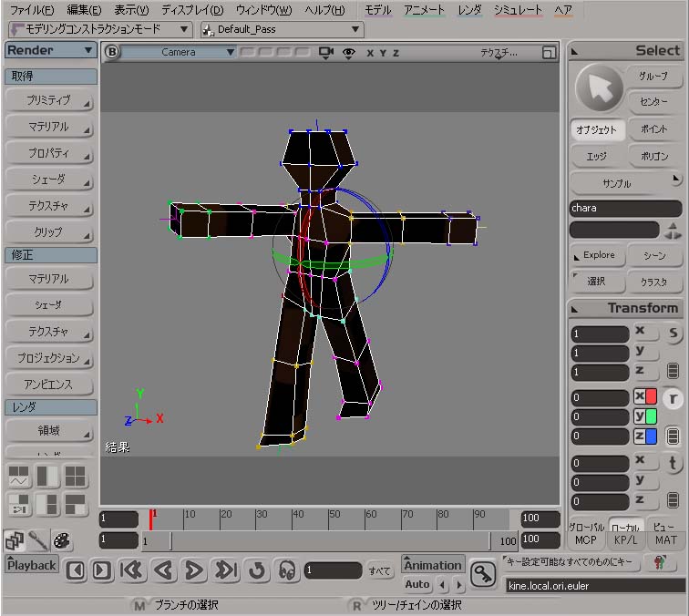Maximize the Camera viewport with the corner icon
Image resolution: width=689 pixels, height=616 pixels.
point(549,53)
